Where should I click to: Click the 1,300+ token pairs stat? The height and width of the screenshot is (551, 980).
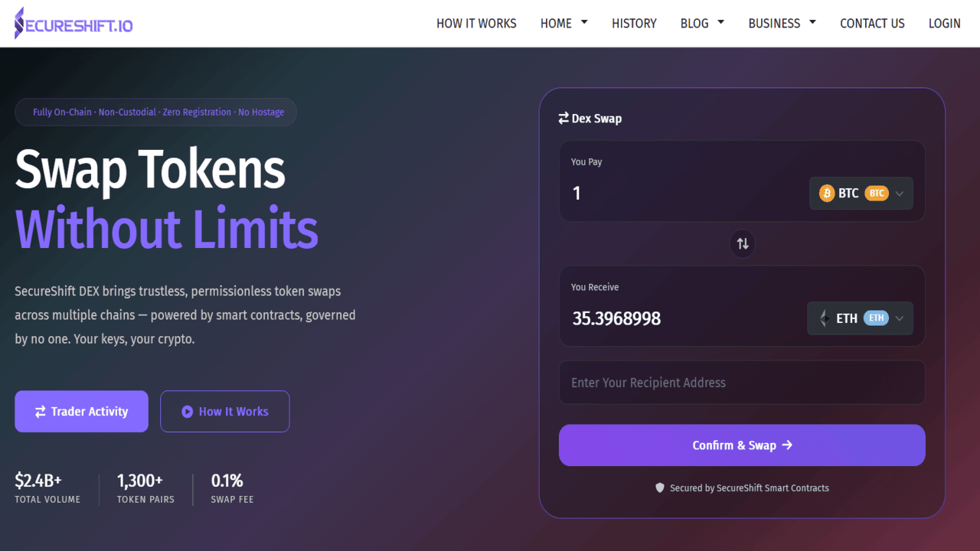[145, 489]
